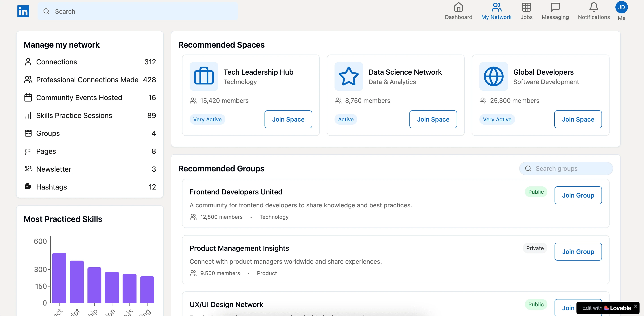The width and height of the screenshot is (644, 316).
Task: Open Professional Connections Made entry
Action: pyautogui.click(x=90, y=80)
